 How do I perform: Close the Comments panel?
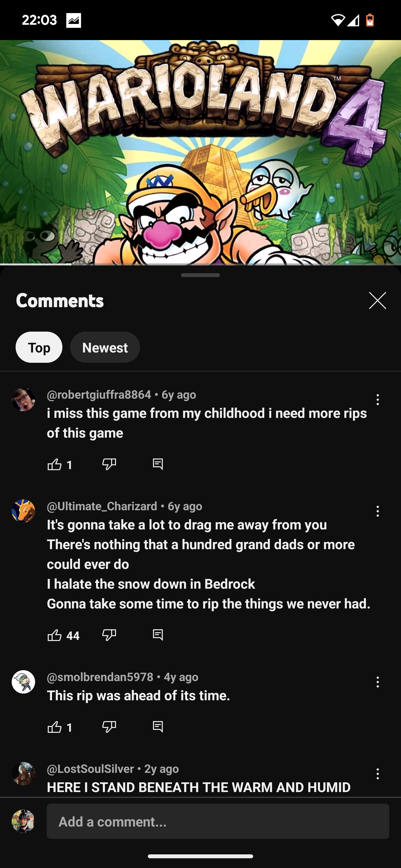tap(377, 300)
